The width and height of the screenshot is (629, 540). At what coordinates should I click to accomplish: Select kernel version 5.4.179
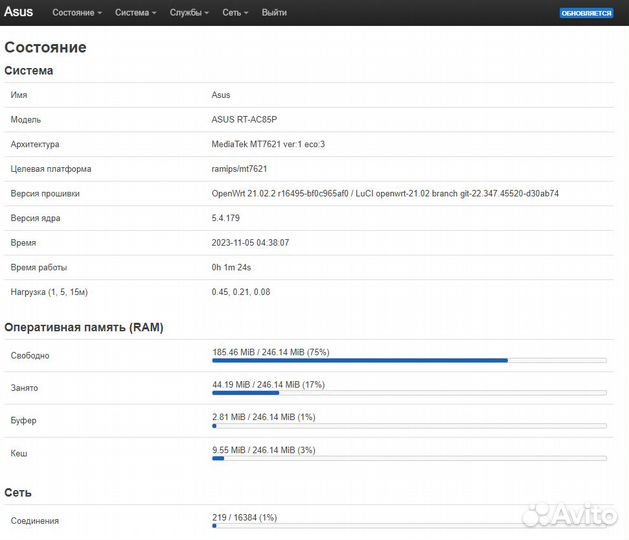click(x=225, y=218)
